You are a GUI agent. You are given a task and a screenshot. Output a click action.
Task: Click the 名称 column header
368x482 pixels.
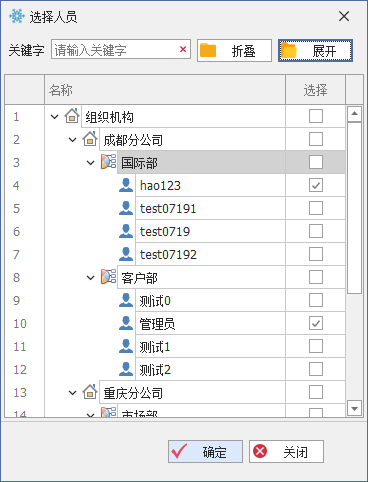165,90
